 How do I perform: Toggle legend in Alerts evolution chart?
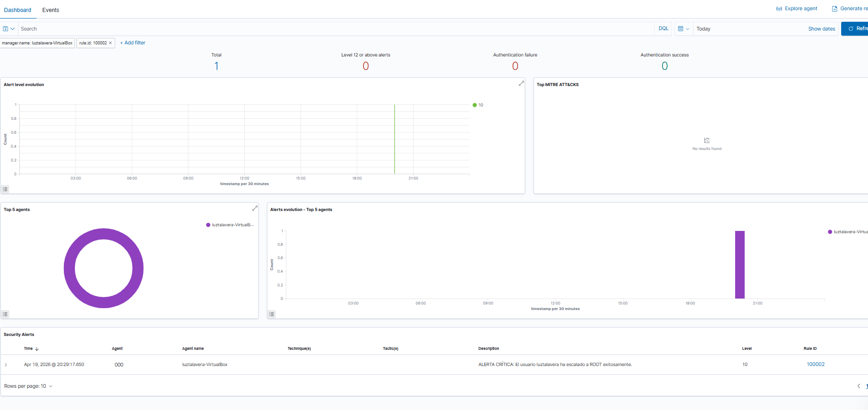tap(272, 314)
